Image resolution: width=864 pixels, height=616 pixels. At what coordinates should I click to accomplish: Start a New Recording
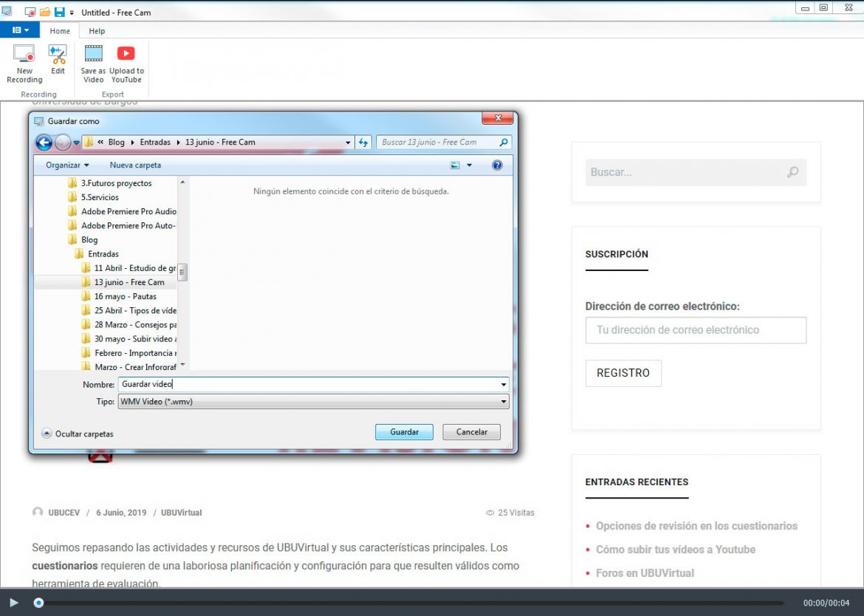tap(24, 64)
